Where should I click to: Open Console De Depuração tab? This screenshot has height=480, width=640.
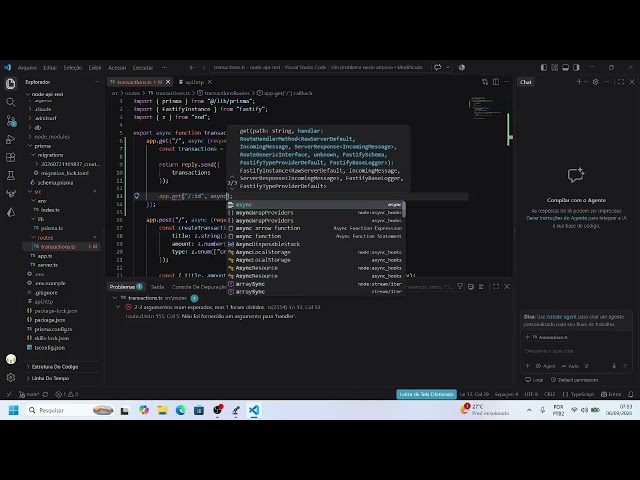[x=199, y=287]
